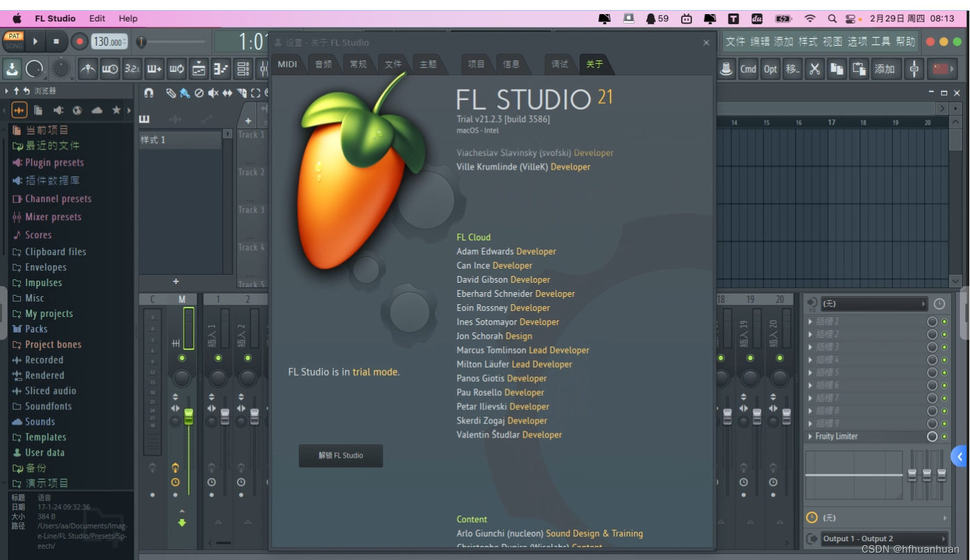This screenshot has height=560, width=970.
Task: Click the insert 1 mixer volume fader
Action: (225, 416)
